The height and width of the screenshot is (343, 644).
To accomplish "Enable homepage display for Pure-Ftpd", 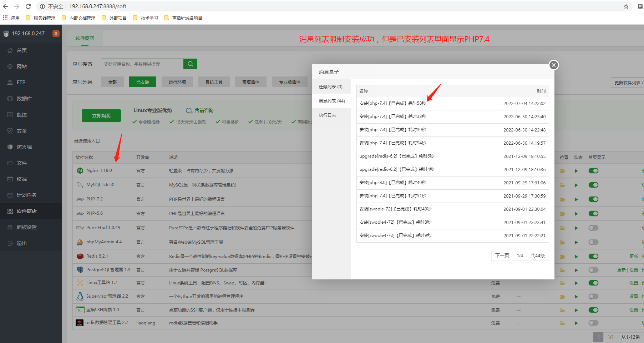I will click(593, 228).
